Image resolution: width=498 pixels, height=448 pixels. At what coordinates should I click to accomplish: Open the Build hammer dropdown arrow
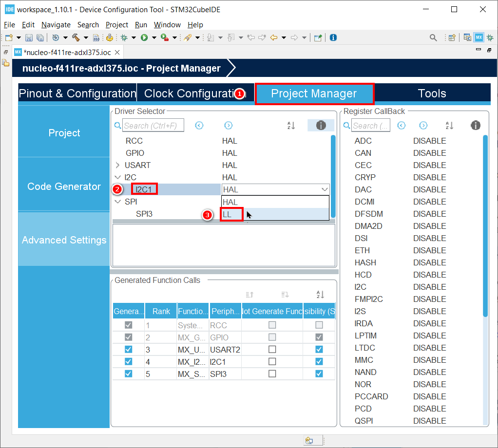click(x=86, y=38)
